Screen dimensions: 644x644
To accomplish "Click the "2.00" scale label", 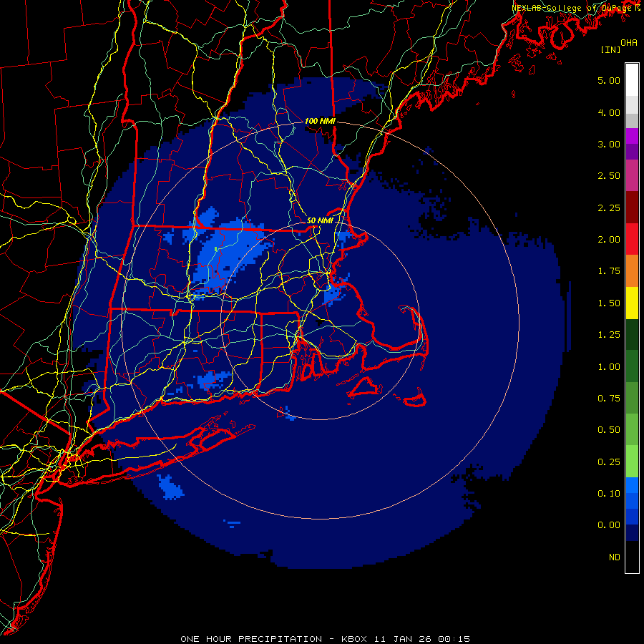I will pyautogui.click(x=609, y=240).
